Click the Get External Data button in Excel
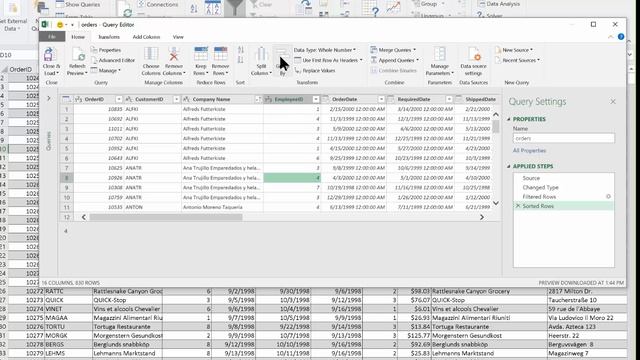This screenshot has height=360, width=640. 13,16
